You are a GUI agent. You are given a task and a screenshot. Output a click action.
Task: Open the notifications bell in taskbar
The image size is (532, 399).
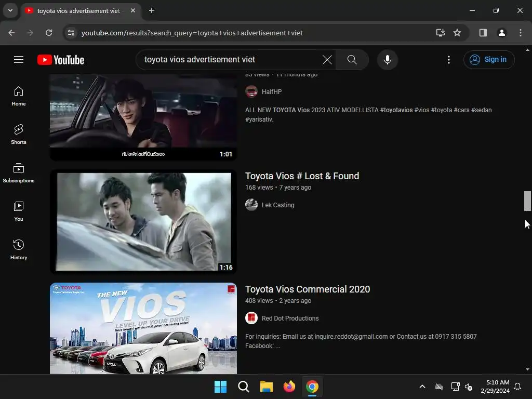pyautogui.click(x=518, y=387)
